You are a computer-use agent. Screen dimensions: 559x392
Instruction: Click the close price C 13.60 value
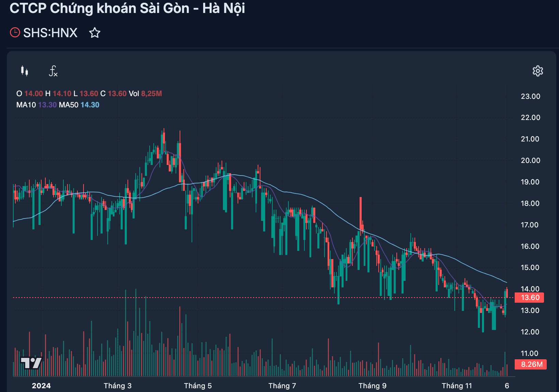click(114, 94)
